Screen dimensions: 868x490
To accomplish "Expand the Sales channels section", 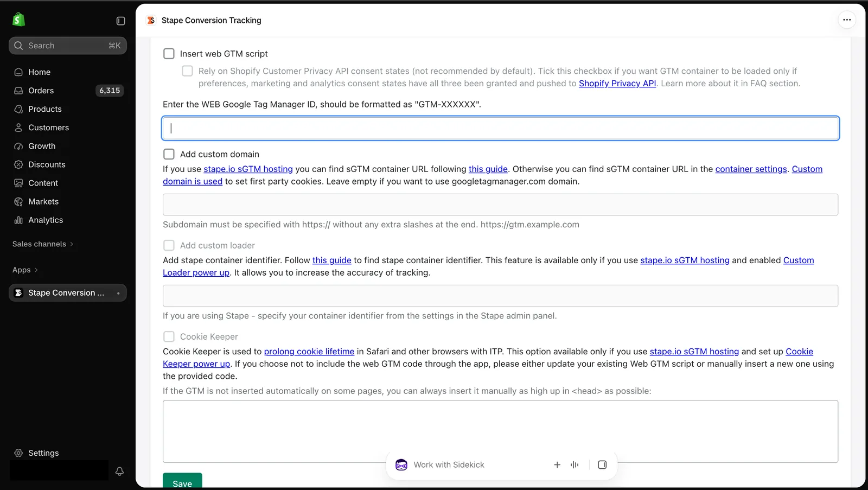I will 43,244.
